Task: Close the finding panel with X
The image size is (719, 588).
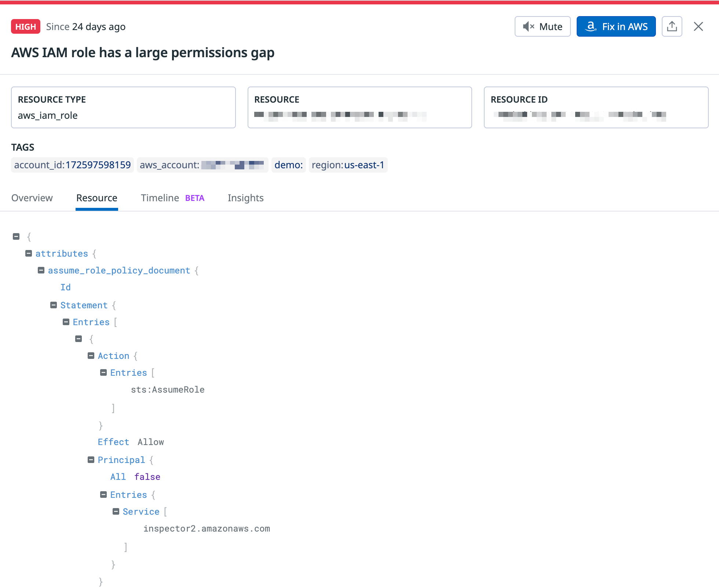Action: click(x=698, y=26)
